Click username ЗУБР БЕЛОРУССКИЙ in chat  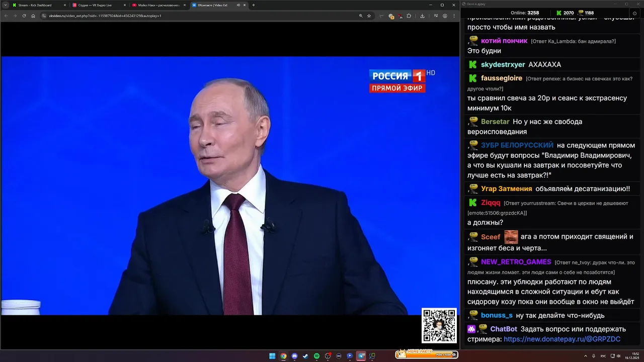tap(517, 145)
